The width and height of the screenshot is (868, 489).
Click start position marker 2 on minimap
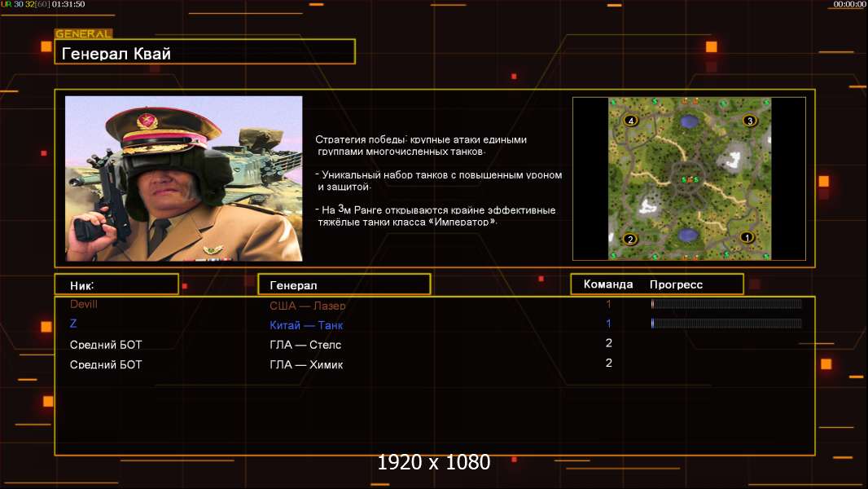pyautogui.click(x=630, y=240)
